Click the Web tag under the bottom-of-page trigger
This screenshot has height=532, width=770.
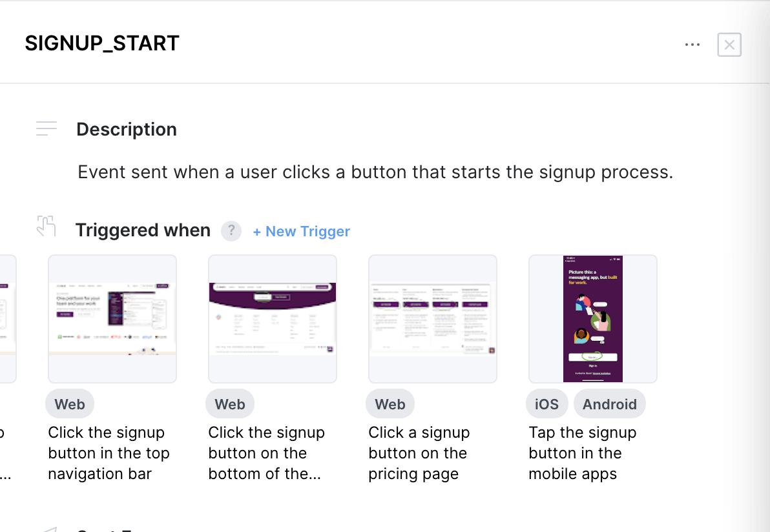click(x=230, y=404)
